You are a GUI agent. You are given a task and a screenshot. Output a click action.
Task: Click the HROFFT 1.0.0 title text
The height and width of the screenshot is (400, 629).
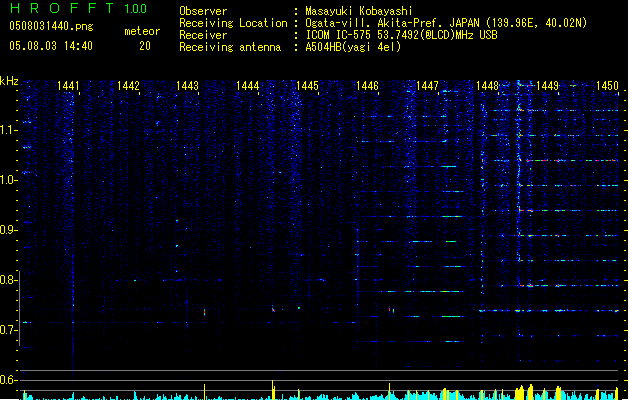78,8
